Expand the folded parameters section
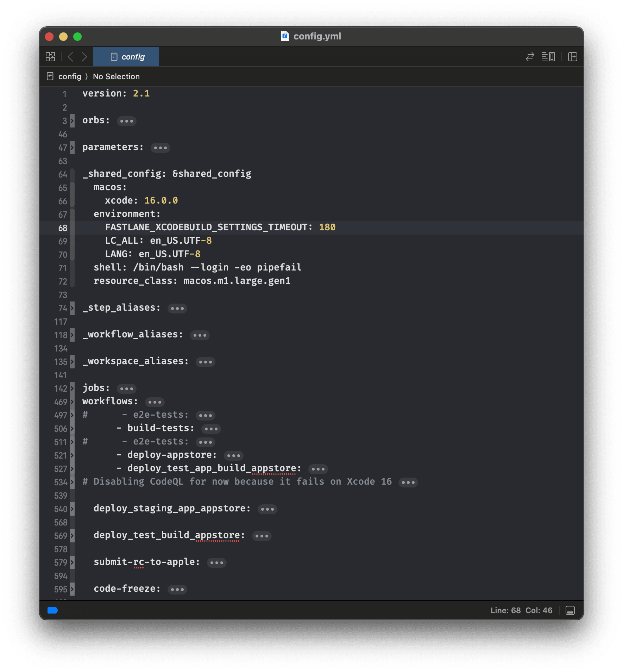The width and height of the screenshot is (623, 672). tap(72, 148)
